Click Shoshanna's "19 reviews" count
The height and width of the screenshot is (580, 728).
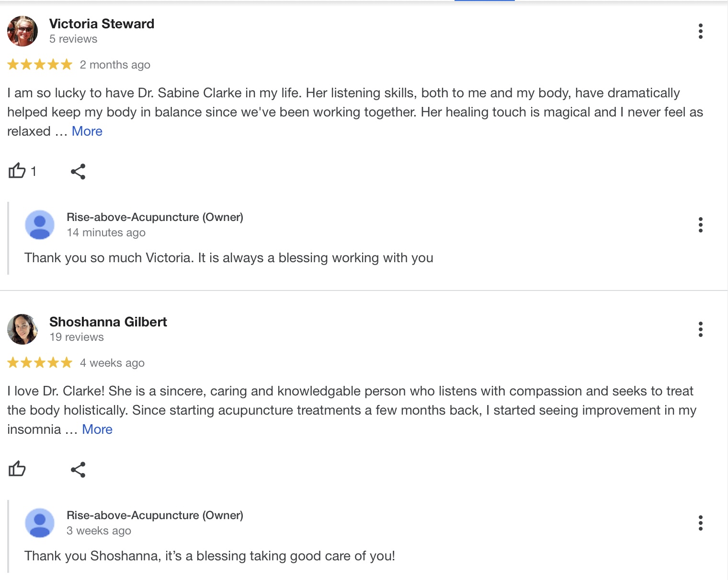pos(77,337)
